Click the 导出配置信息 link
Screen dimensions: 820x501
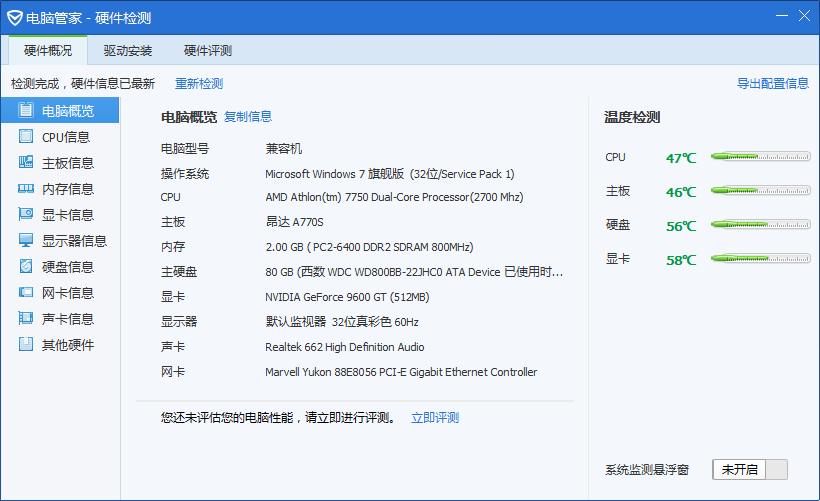coord(772,83)
